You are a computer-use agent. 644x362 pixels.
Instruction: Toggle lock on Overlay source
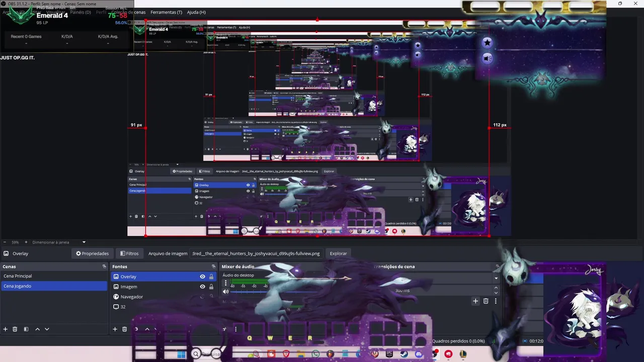pyautogui.click(x=211, y=277)
